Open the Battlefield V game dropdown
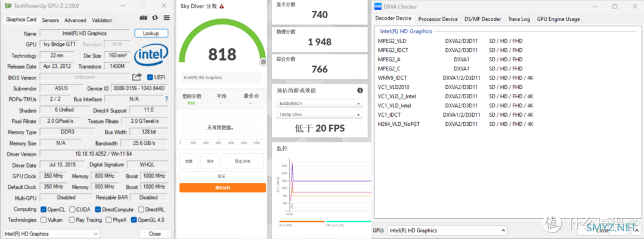 (x=320, y=104)
